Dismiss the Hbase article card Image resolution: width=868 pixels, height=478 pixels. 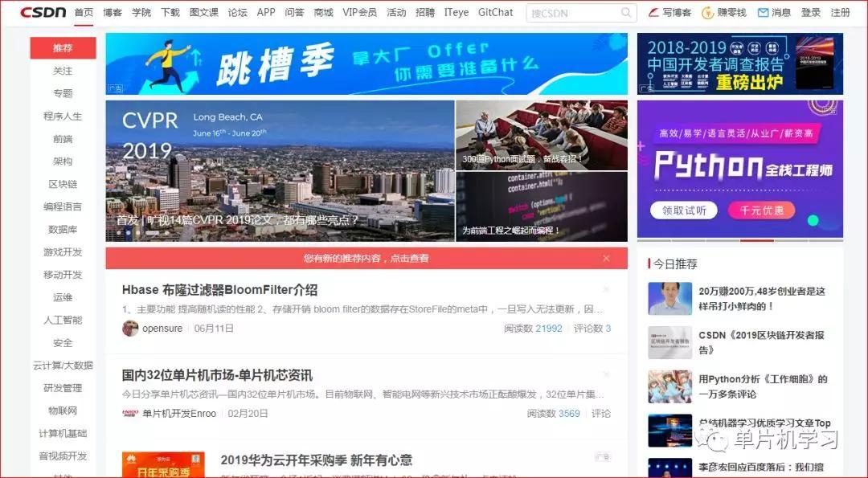[606, 289]
